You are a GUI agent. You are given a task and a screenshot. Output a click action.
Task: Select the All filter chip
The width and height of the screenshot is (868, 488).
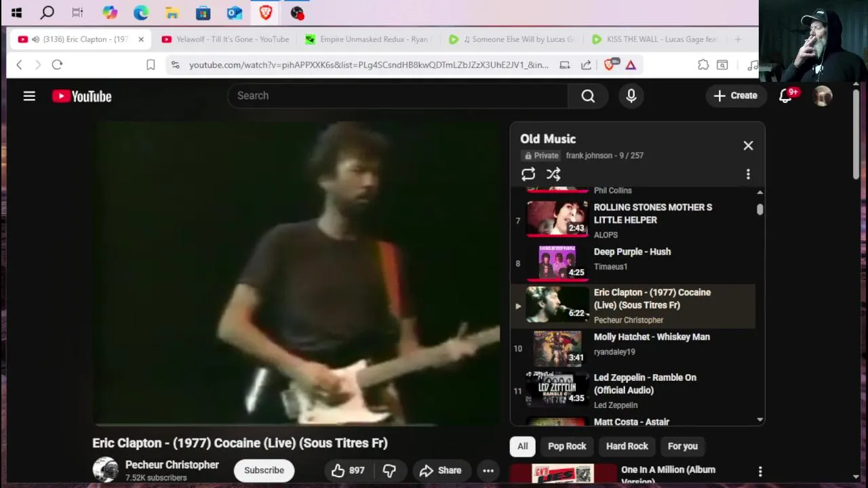522,446
